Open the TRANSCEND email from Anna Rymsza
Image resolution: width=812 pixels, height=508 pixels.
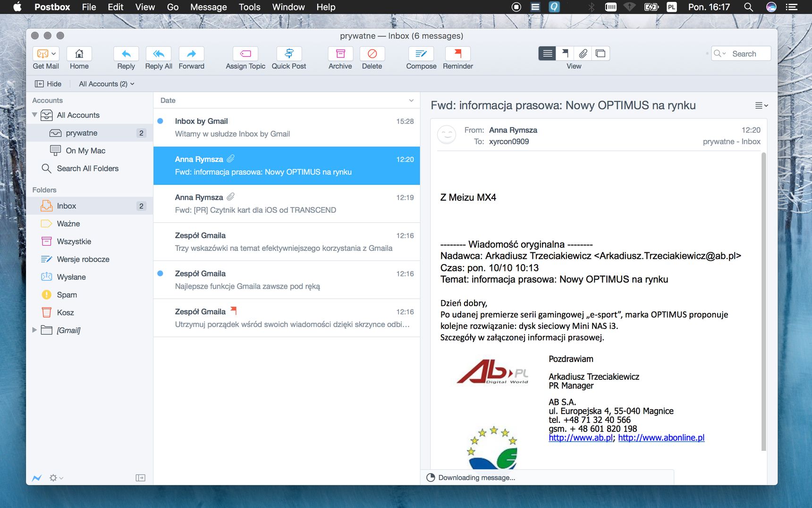(x=287, y=204)
